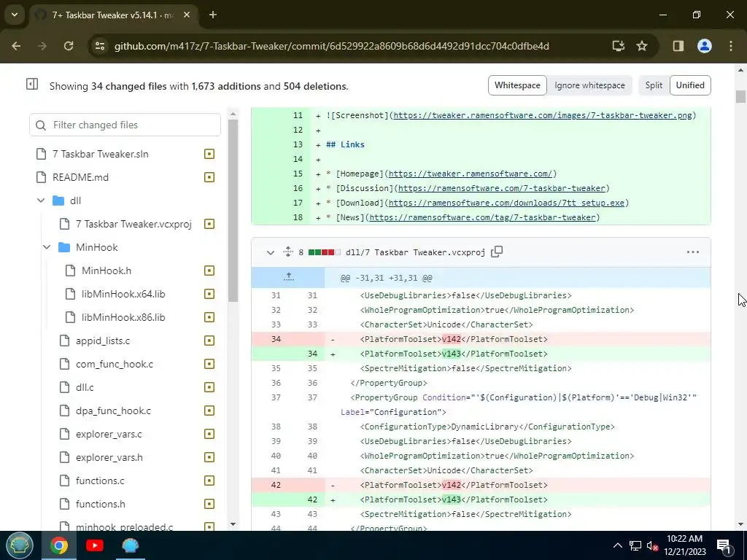The height and width of the screenshot is (560, 747).
Task: Go back to the previous page
Action: click(16, 46)
